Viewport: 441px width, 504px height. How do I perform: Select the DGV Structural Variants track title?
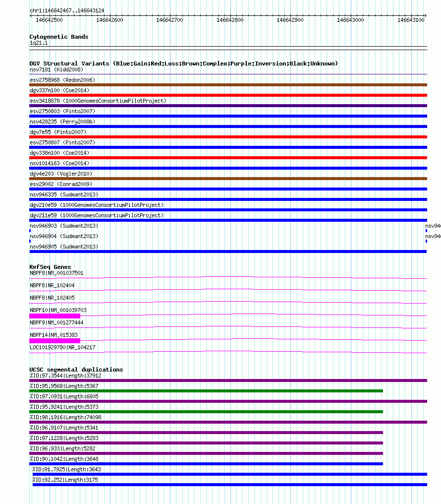pos(184,63)
